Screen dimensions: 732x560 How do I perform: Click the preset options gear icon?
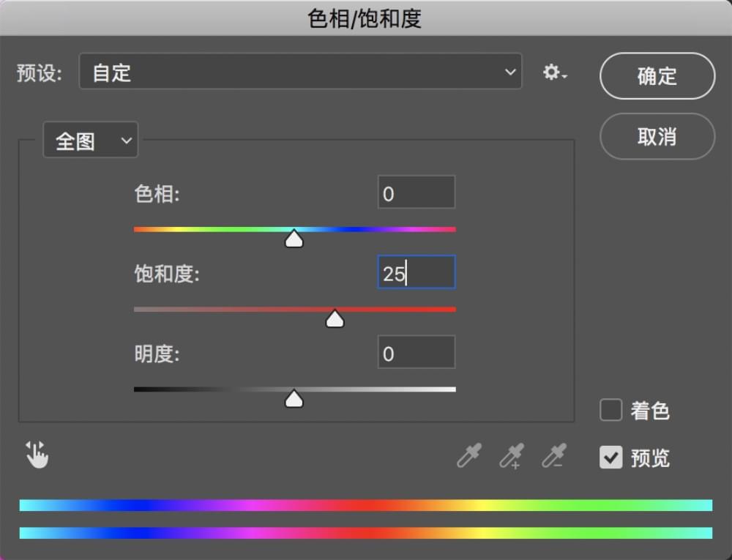[554, 72]
